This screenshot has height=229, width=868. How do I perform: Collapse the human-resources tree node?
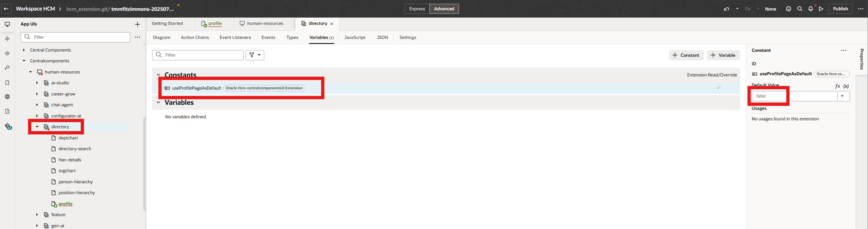pos(31,72)
